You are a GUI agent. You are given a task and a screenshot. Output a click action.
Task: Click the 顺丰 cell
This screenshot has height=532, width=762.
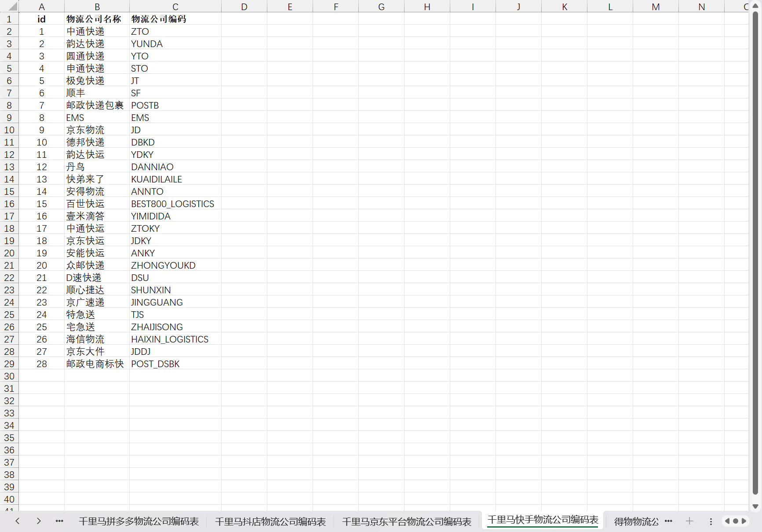coord(97,93)
